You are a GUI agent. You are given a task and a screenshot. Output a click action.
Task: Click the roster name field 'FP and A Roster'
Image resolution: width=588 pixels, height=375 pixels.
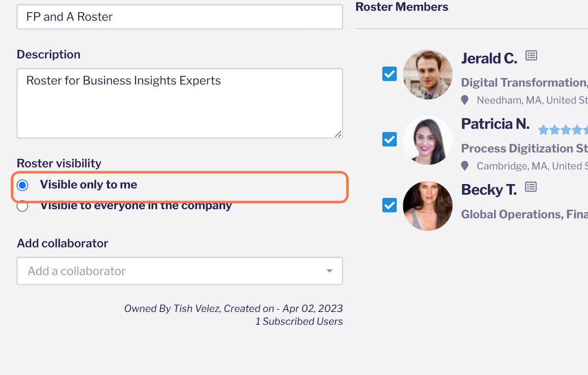(x=179, y=17)
